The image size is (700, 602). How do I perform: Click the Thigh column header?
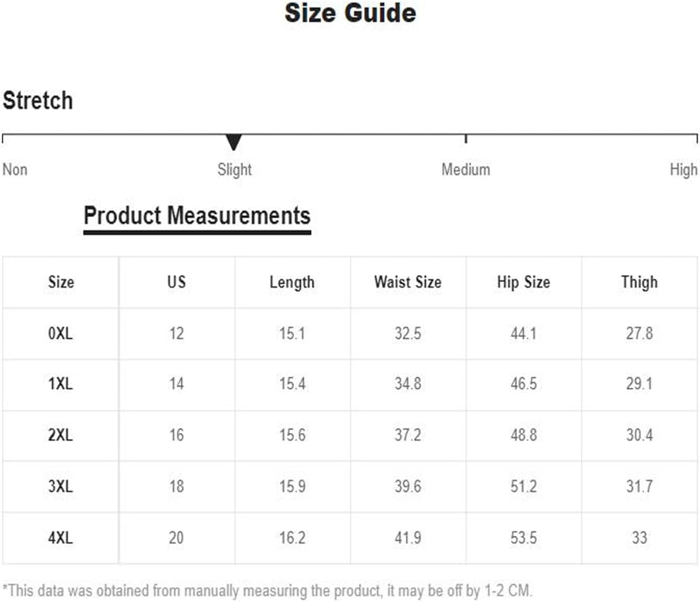click(639, 282)
